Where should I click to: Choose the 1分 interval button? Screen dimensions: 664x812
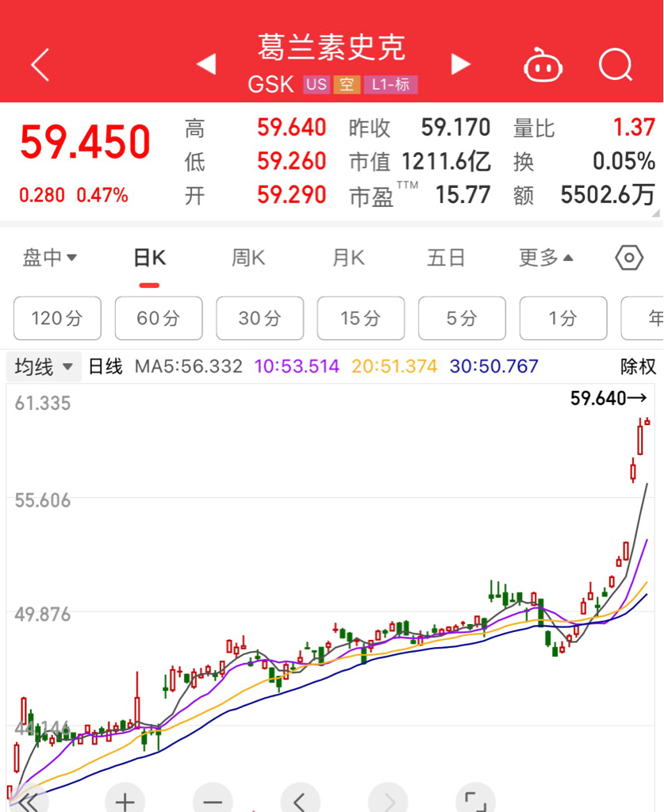pos(563,318)
